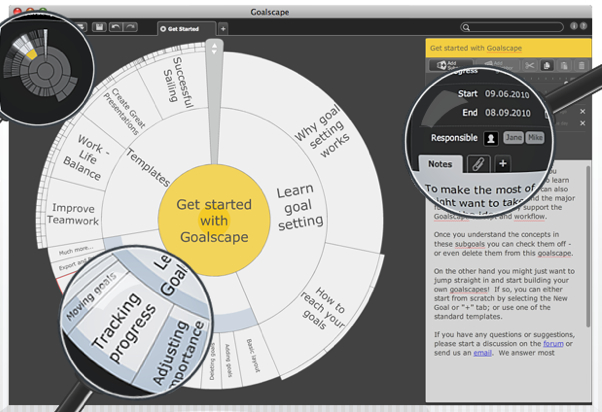Select the Successful Sailing segment
The image size is (602, 412).
[179, 82]
